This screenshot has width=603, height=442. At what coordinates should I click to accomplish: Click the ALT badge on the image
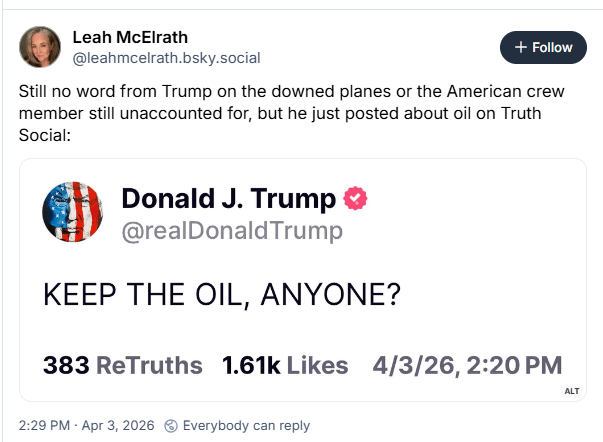(572, 390)
